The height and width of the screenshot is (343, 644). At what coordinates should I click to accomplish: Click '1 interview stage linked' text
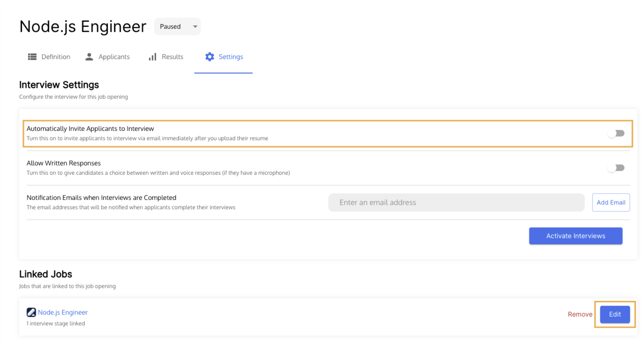tap(56, 323)
